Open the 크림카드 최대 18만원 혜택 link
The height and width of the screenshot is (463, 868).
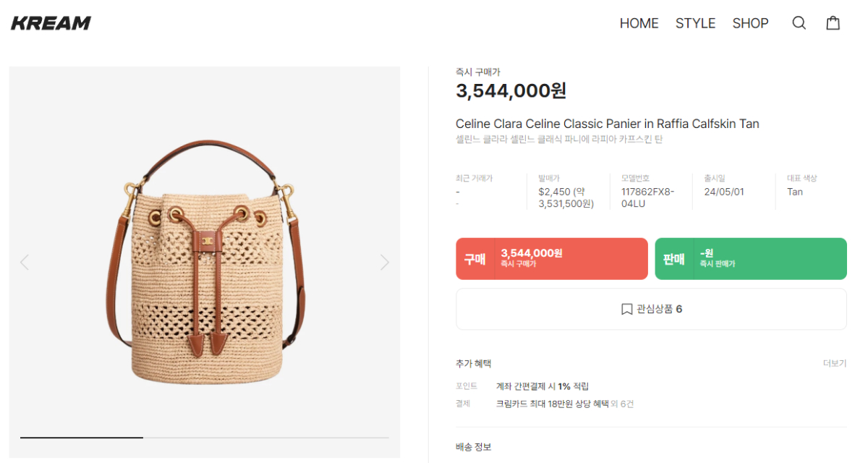[x=551, y=404]
